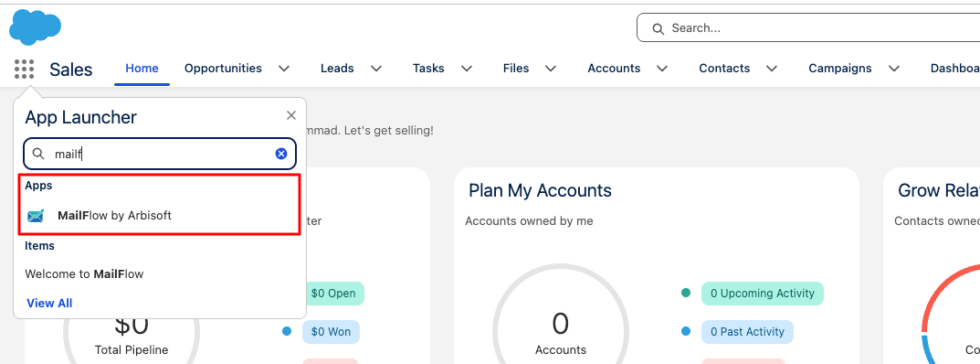
Task: Expand the Campaigns tab dropdown chevron
Action: 894,69
